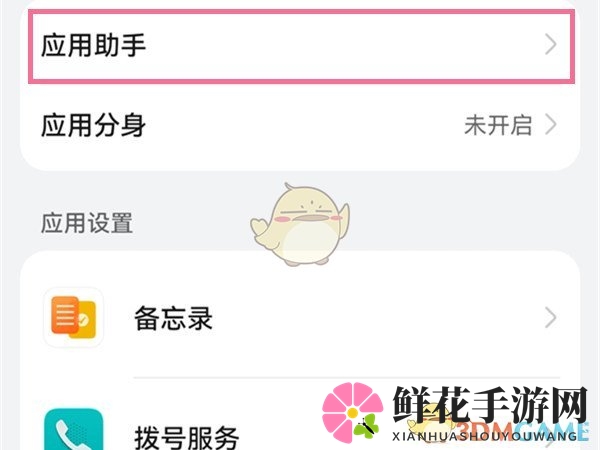
Task: Tap the 3DMGAME watermark logo
Action: tap(524, 431)
